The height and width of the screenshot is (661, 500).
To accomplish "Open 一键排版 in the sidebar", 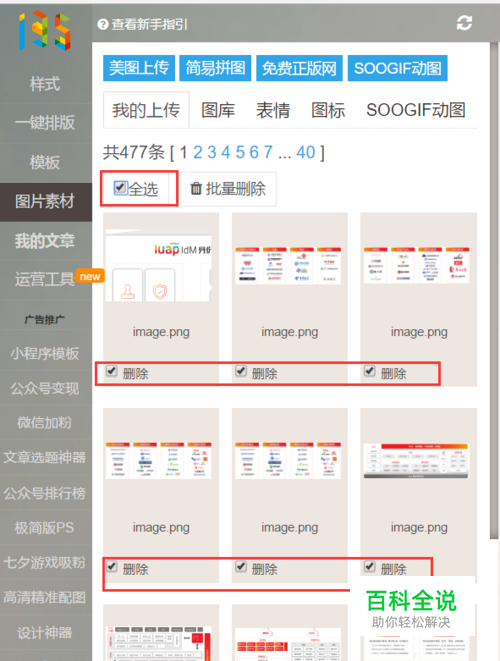I will (x=45, y=123).
